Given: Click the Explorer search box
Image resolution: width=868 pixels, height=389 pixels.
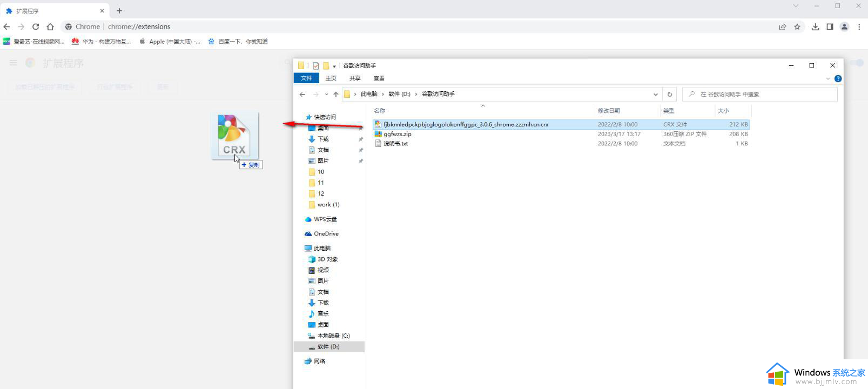Looking at the screenshot, I should click(x=760, y=94).
